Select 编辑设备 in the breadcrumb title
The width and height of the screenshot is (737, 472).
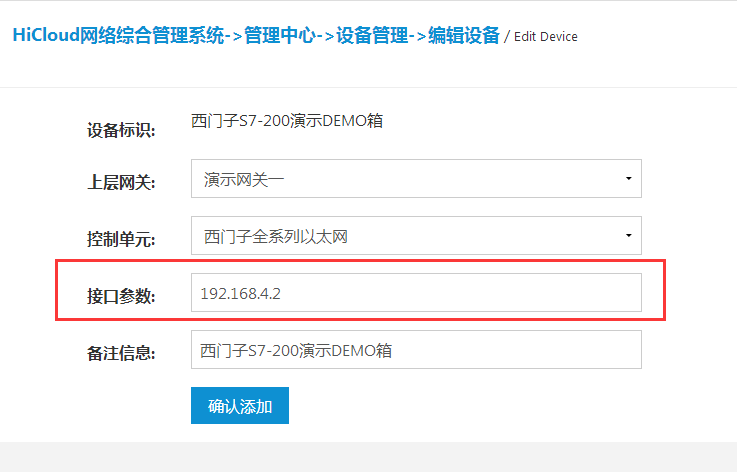click(463, 35)
